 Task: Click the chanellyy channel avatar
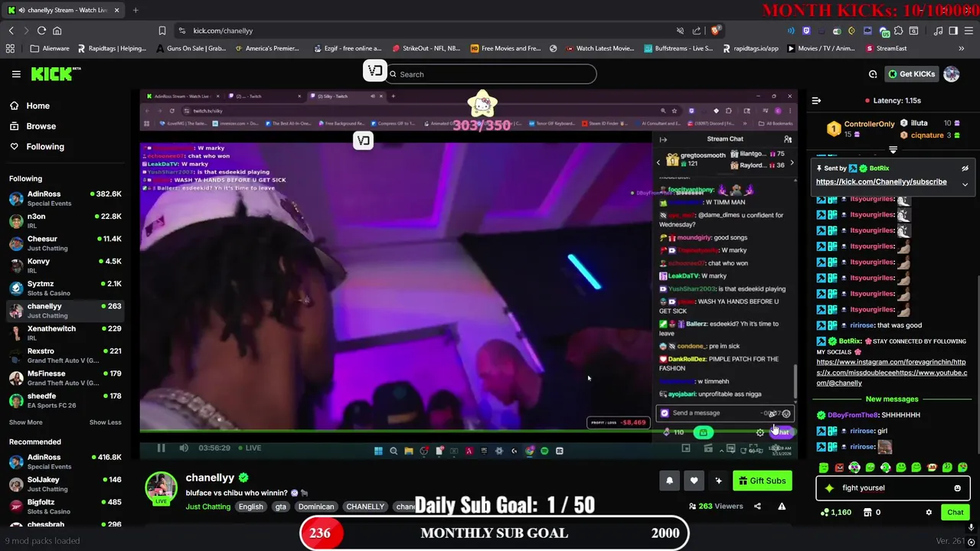tap(161, 488)
